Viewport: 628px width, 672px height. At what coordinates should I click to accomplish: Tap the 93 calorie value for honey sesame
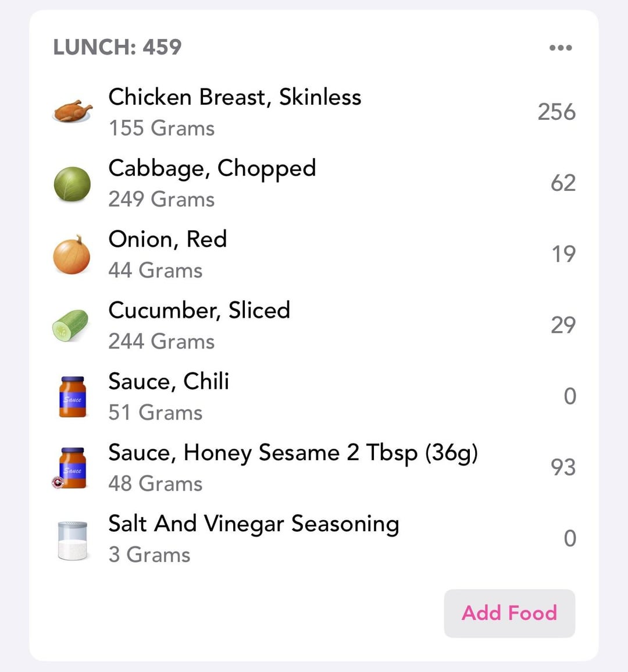point(563,467)
